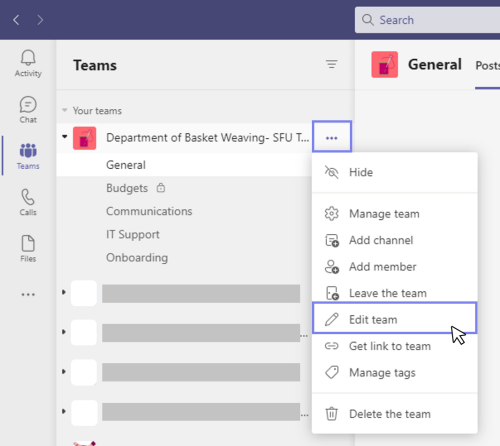
Task: Choose Add channel from menu
Action: tap(395, 240)
